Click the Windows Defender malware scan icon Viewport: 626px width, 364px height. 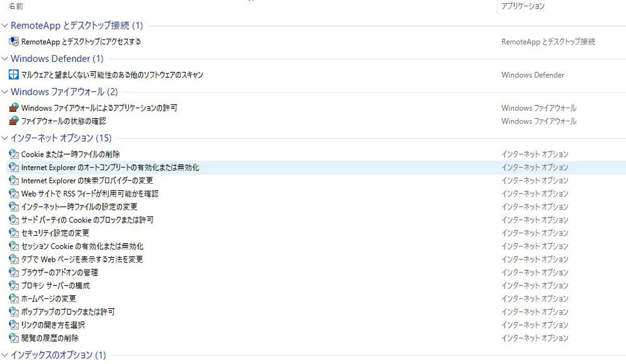(x=13, y=75)
